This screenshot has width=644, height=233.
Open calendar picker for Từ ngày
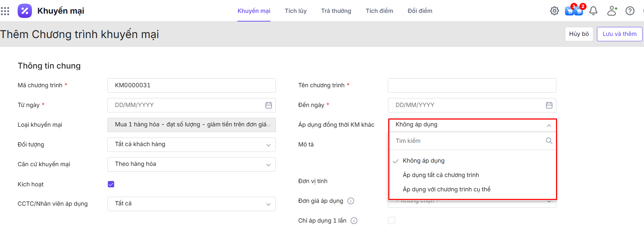tap(268, 105)
